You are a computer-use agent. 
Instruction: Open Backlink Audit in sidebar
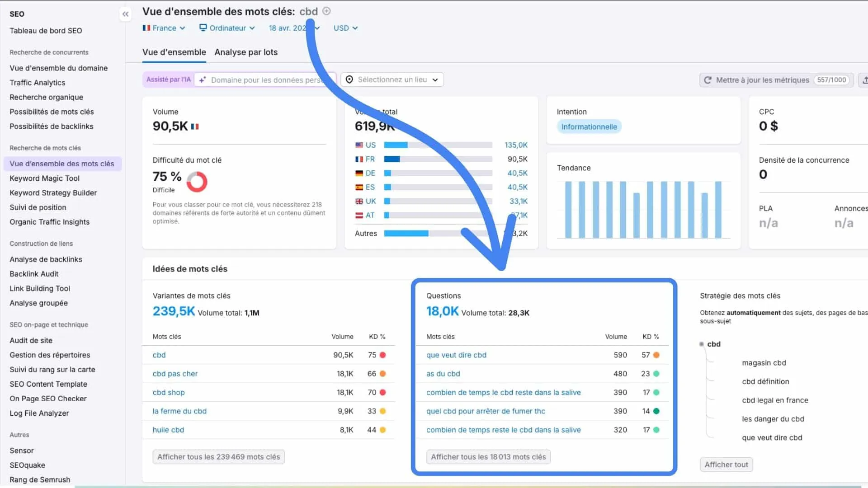click(34, 274)
